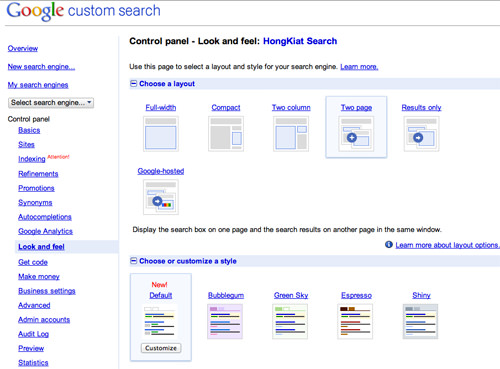Open the Make money page
The image size is (500, 369).
pos(39,277)
